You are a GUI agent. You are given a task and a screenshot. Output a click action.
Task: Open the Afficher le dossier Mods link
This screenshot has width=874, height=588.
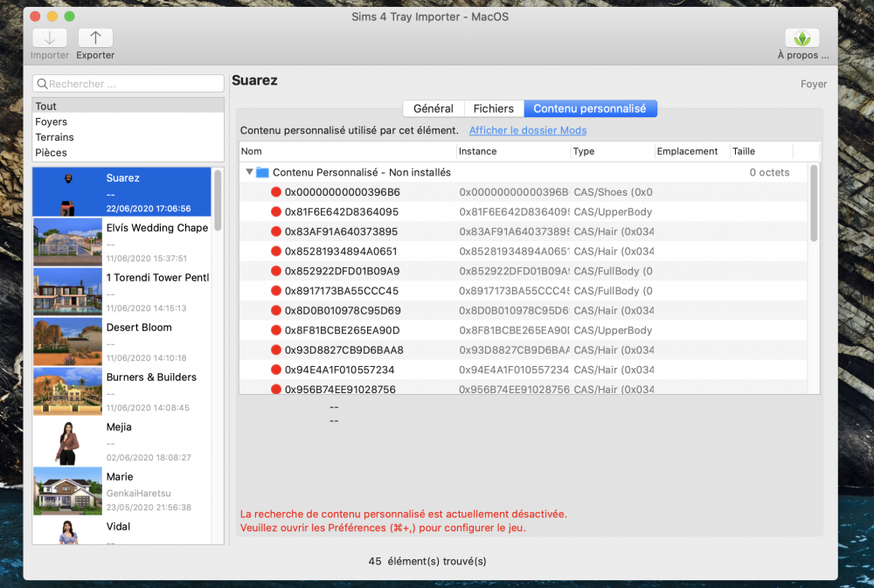[527, 130]
